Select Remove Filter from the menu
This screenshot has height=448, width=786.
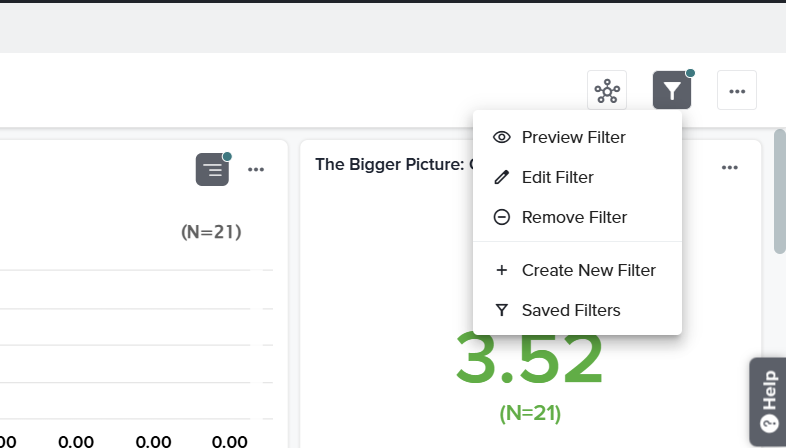point(574,217)
